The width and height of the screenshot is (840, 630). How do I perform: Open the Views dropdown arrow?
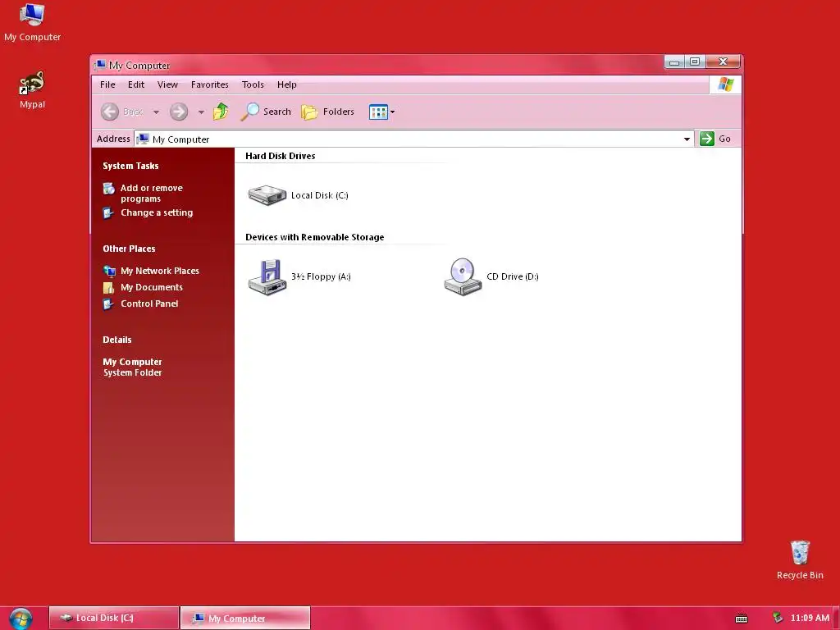(393, 112)
